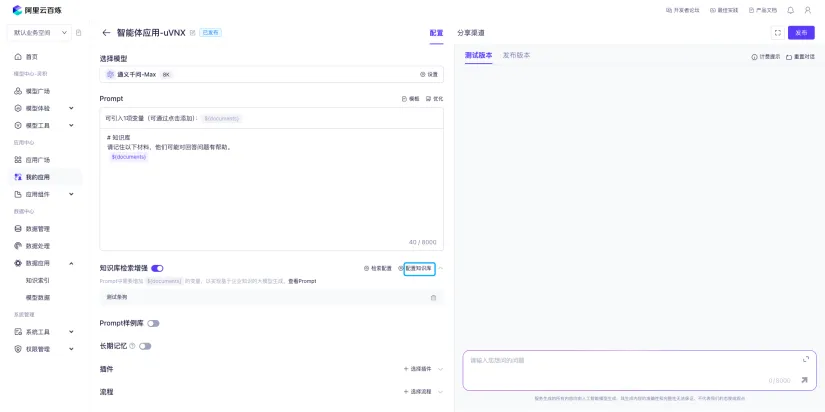
Task: Open 检索配置 for the knowledge base
Action: coord(378,268)
